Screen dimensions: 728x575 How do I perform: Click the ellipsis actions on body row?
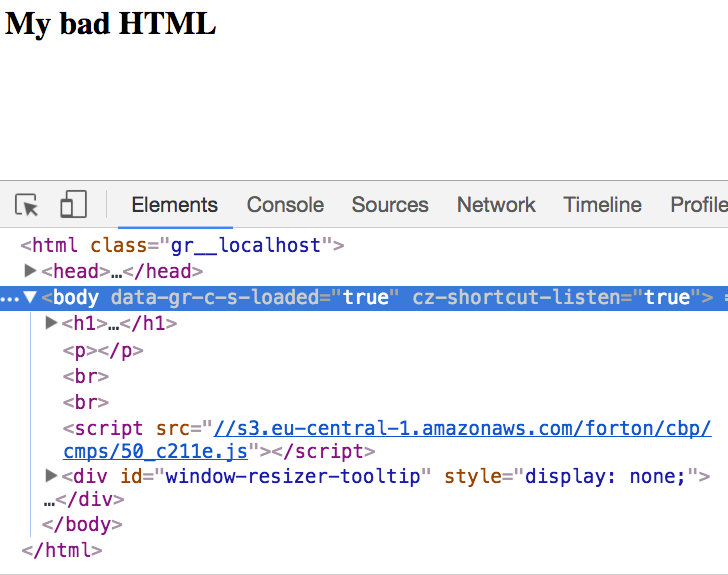(10, 299)
